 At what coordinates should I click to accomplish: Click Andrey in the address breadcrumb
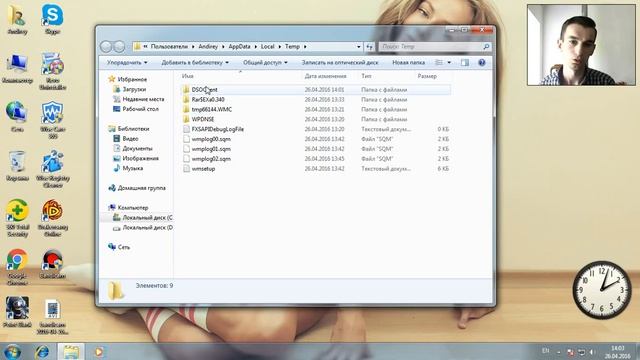click(208, 47)
